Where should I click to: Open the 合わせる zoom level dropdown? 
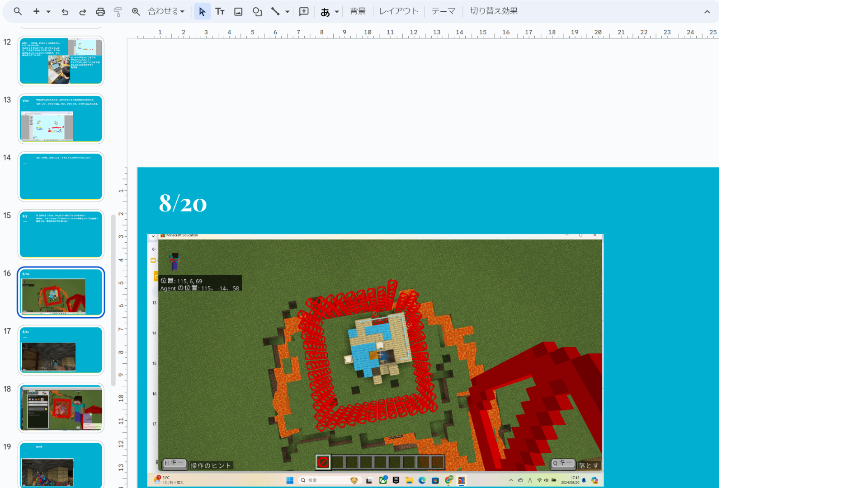(166, 11)
